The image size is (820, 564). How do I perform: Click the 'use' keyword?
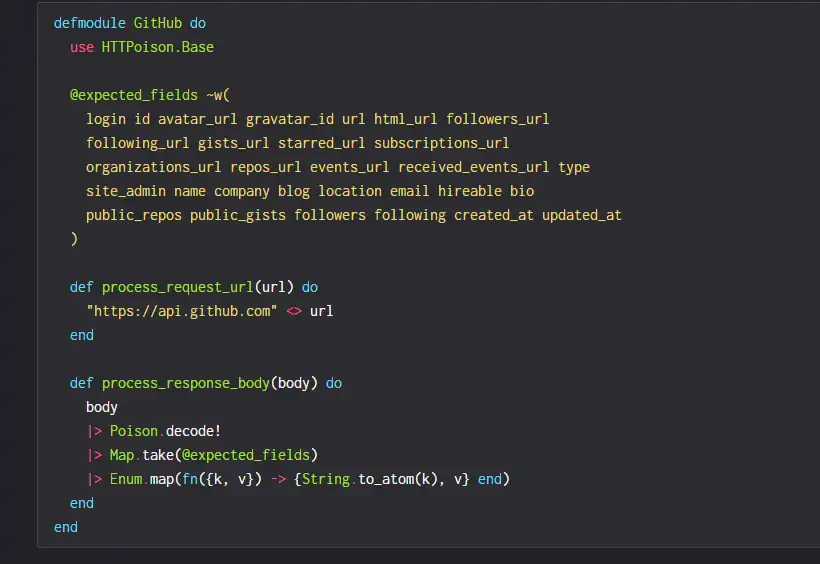82,47
